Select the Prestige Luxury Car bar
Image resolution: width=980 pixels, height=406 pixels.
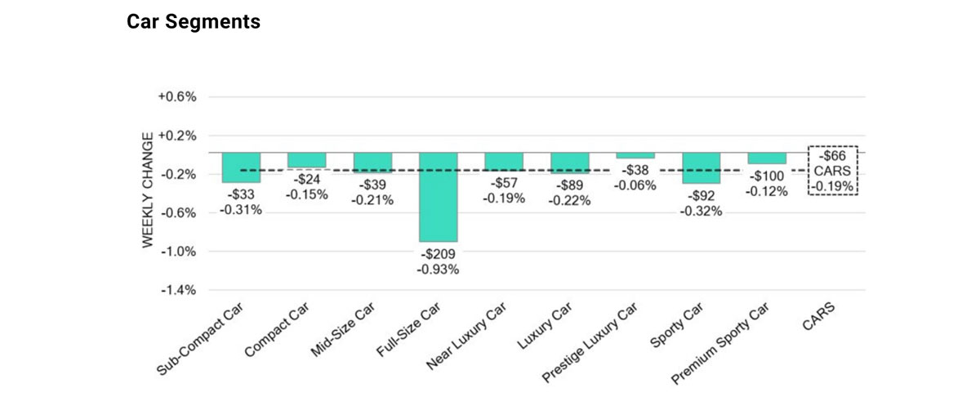[x=635, y=155]
